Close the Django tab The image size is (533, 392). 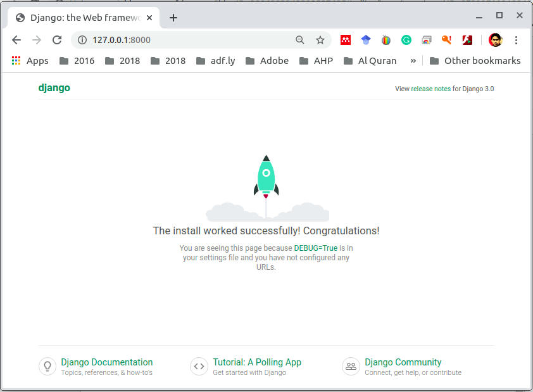click(x=149, y=18)
